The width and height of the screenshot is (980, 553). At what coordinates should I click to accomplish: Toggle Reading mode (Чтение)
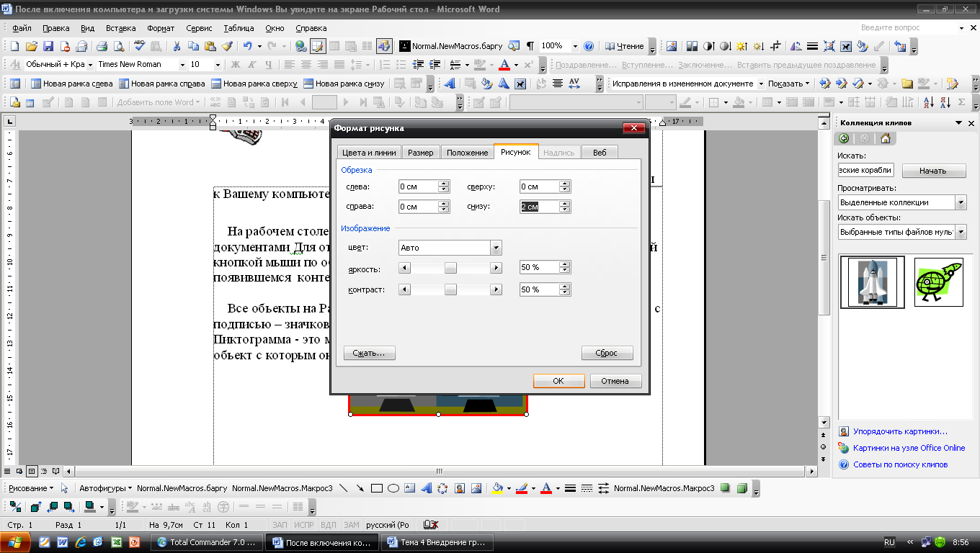[625, 46]
